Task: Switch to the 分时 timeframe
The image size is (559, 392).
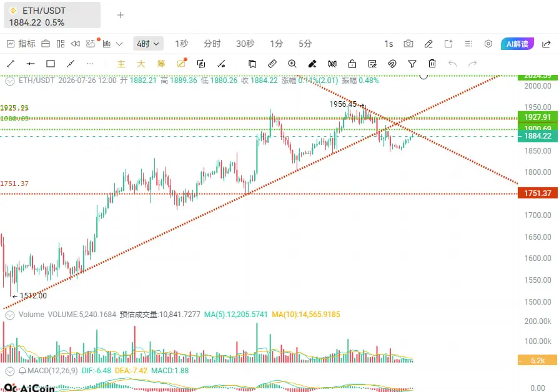Action: [x=212, y=44]
